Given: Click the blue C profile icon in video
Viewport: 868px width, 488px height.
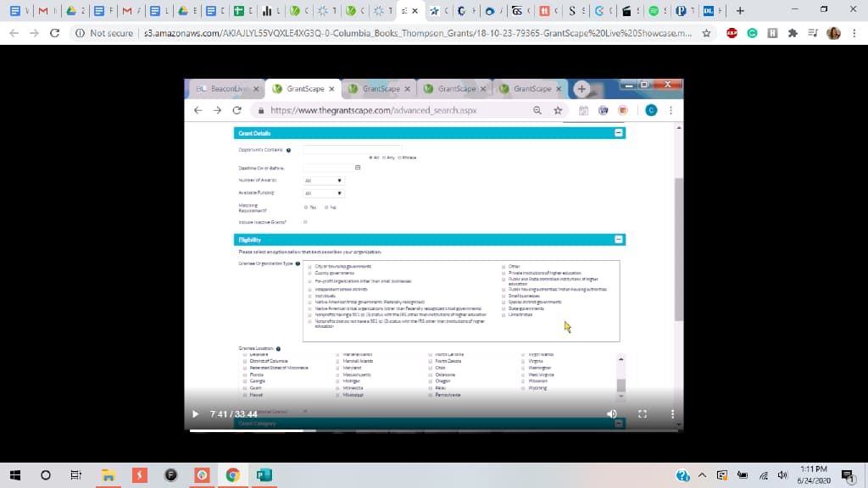Looking at the screenshot, I should 651,110.
